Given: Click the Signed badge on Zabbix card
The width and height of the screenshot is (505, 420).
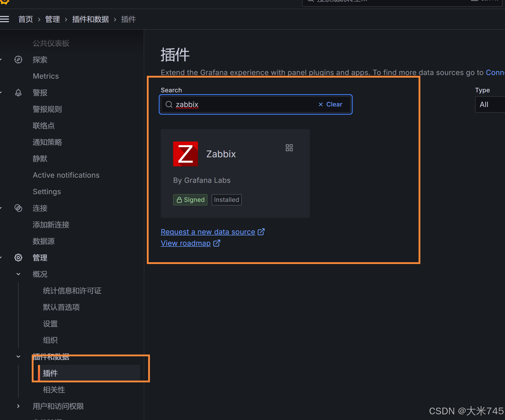Looking at the screenshot, I should click(x=190, y=200).
